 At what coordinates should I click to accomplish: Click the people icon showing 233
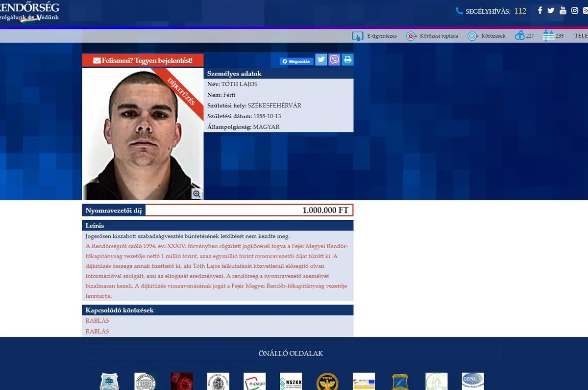tap(548, 36)
